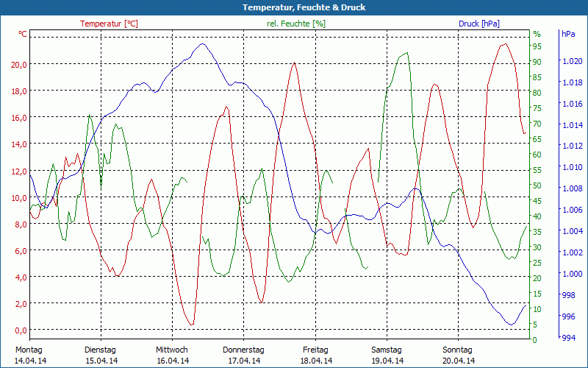Click the green "%" axis unit label
588x368 pixels.
[x=537, y=35]
